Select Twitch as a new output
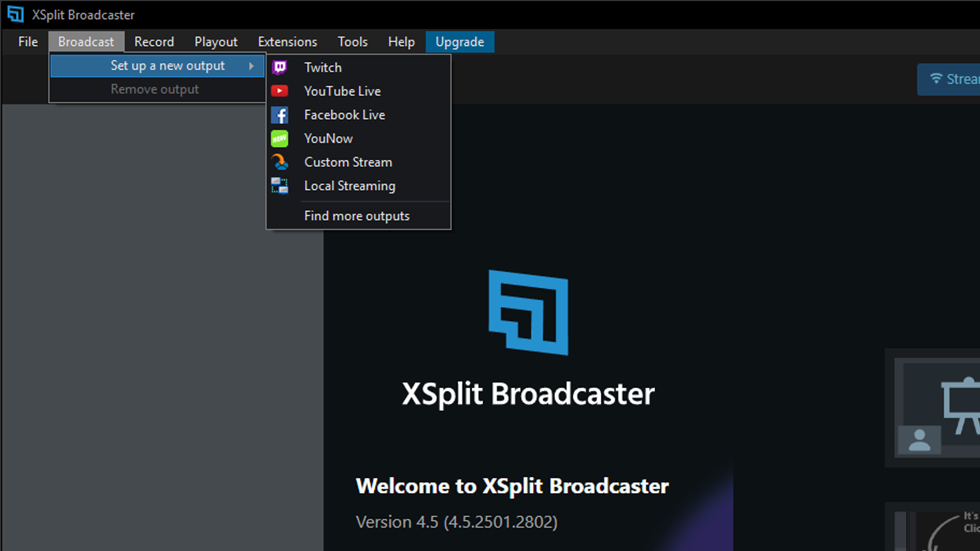This screenshot has width=980, height=551. [x=323, y=67]
